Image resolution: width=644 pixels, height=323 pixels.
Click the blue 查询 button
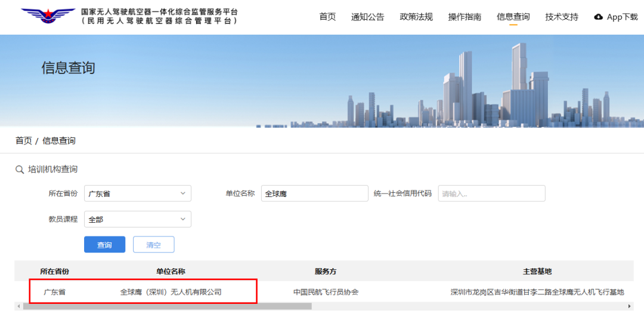tap(105, 244)
